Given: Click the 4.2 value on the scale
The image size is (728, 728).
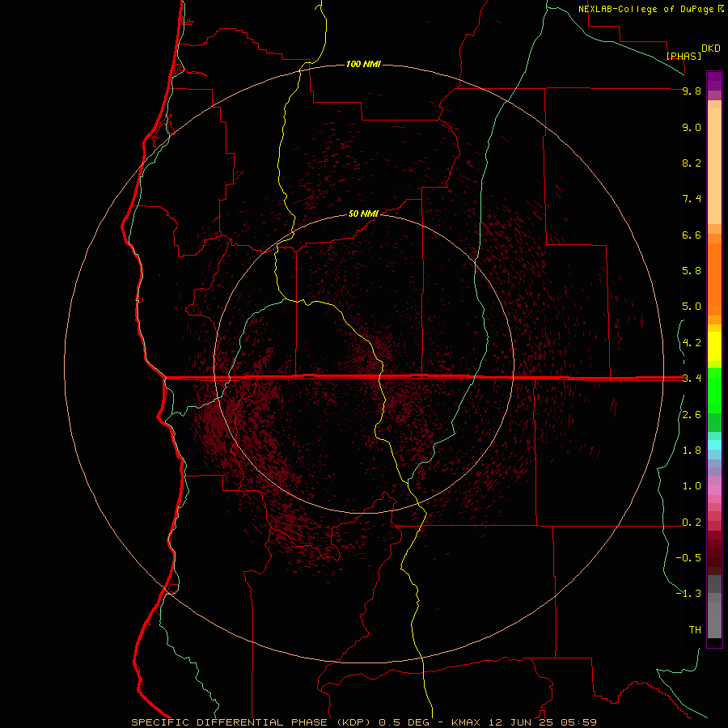Looking at the screenshot, I should coord(692,343).
